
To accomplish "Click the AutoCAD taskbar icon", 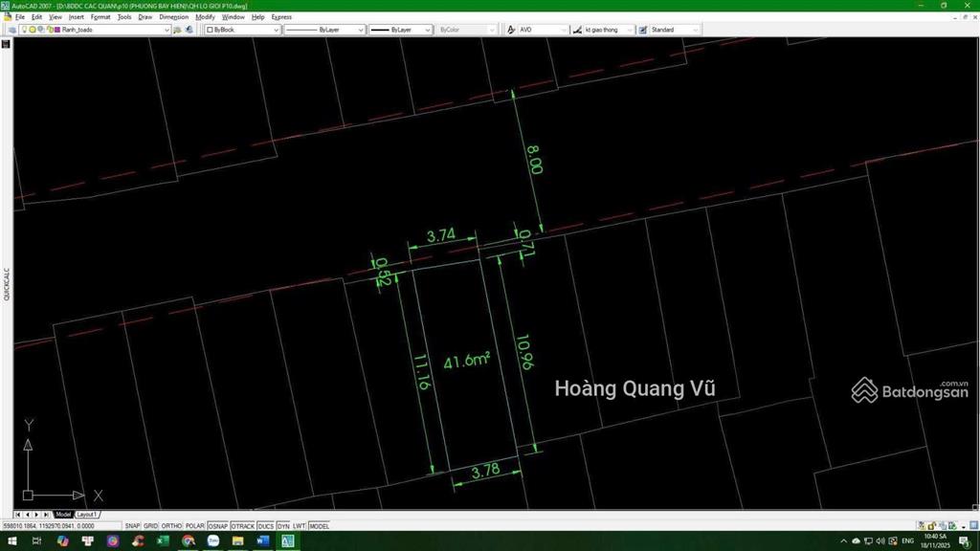I will [x=287, y=541].
